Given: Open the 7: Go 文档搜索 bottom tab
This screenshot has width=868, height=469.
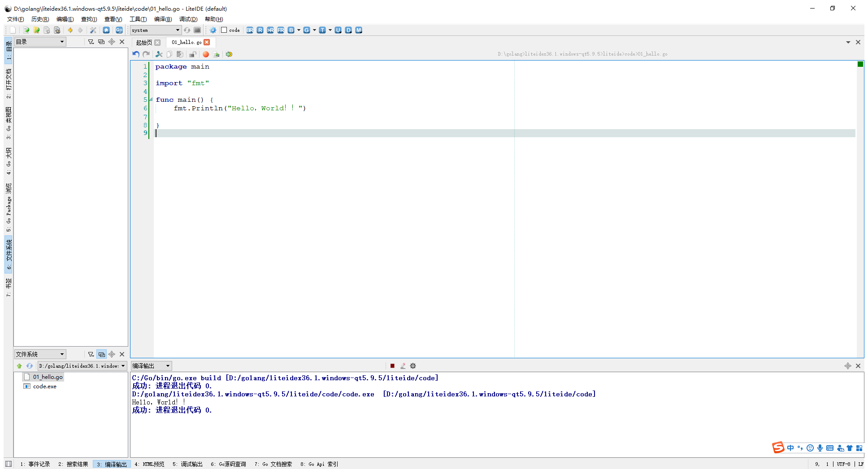Looking at the screenshot, I should (x=273, y=464).
